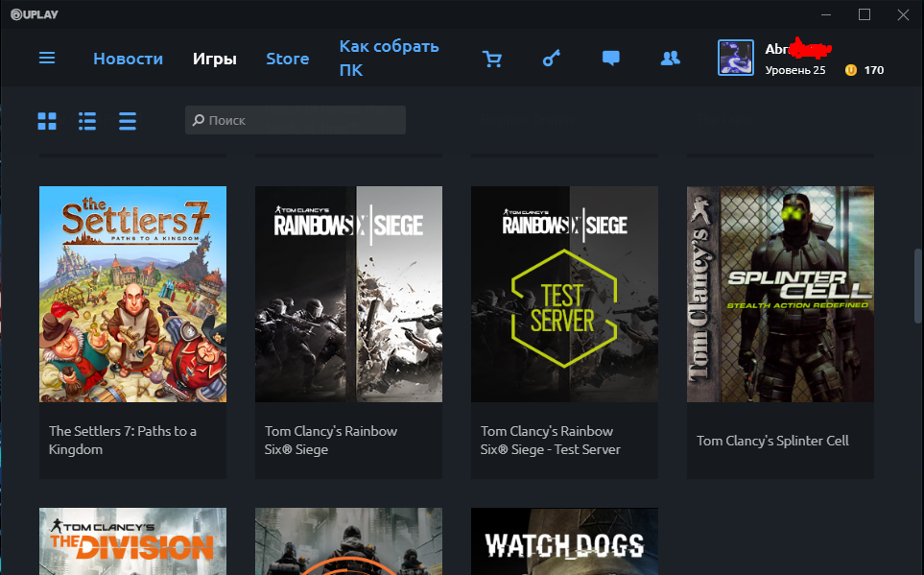This screenshot has height=575, width=924.
Task: Click the 170 coin balance value
Action: [873, 70]
